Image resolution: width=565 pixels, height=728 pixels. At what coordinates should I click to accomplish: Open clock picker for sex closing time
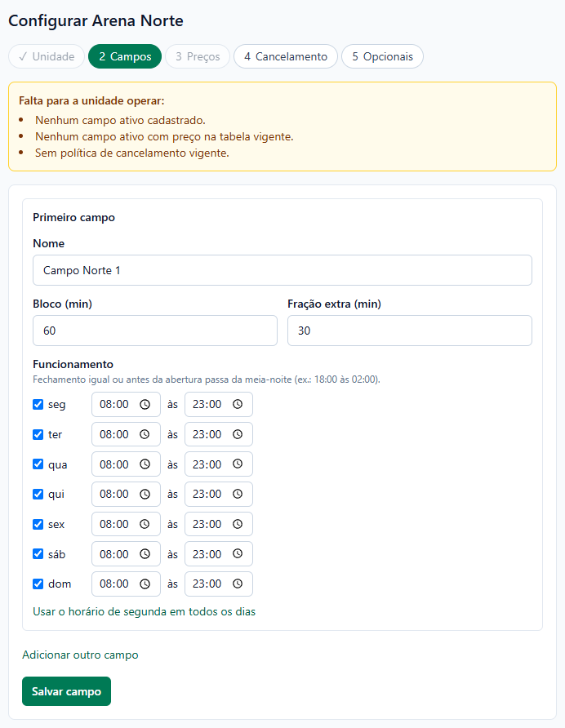tap(238, 524)
